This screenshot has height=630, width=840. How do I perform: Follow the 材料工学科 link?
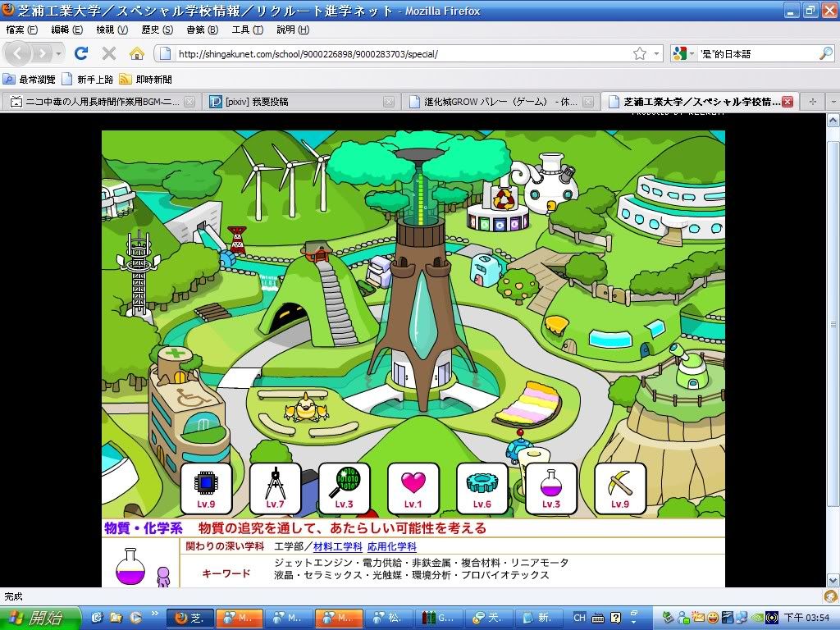click(337, 546)
